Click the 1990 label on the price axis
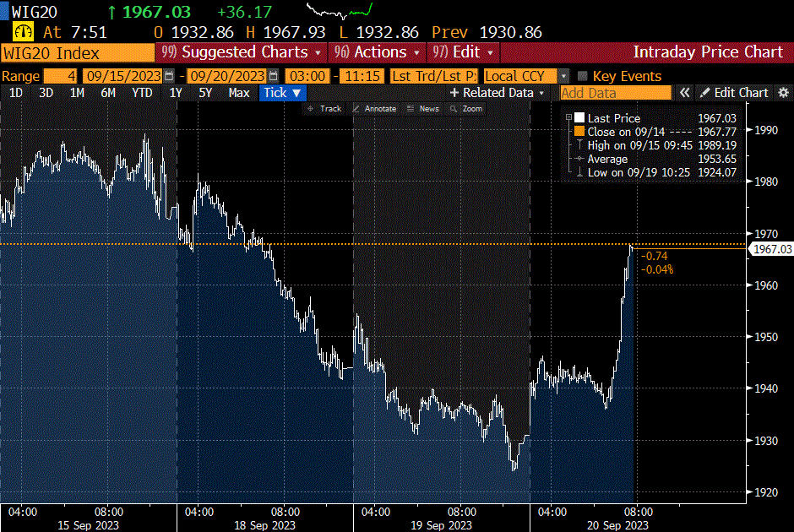 tap(766, 130)
